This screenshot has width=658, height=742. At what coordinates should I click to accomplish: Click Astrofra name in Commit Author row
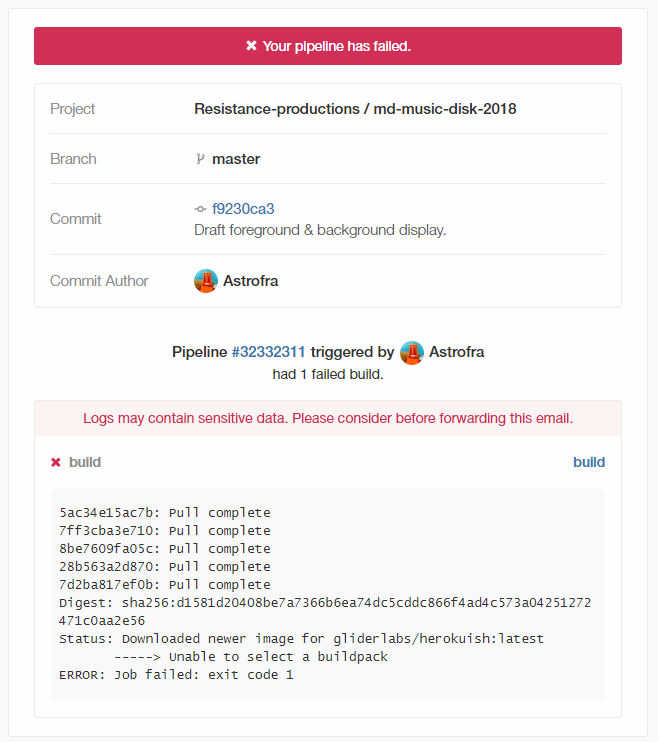click(x=250, y=281)
